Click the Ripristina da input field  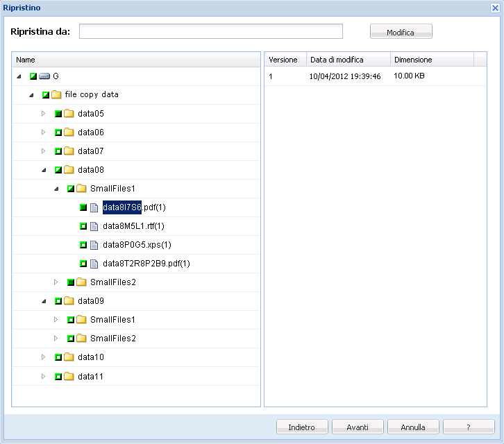pyautogui.click(x=211, y=32)
